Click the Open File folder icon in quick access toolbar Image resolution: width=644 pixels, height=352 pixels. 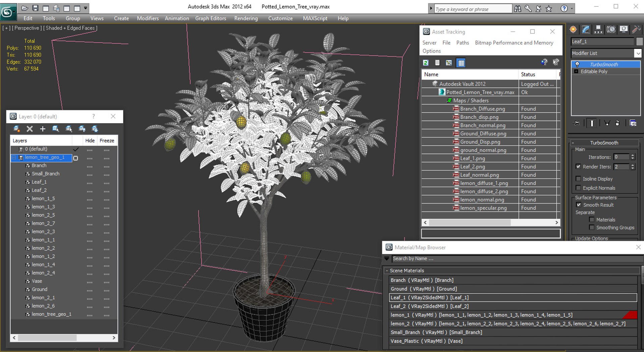point(25,8)
